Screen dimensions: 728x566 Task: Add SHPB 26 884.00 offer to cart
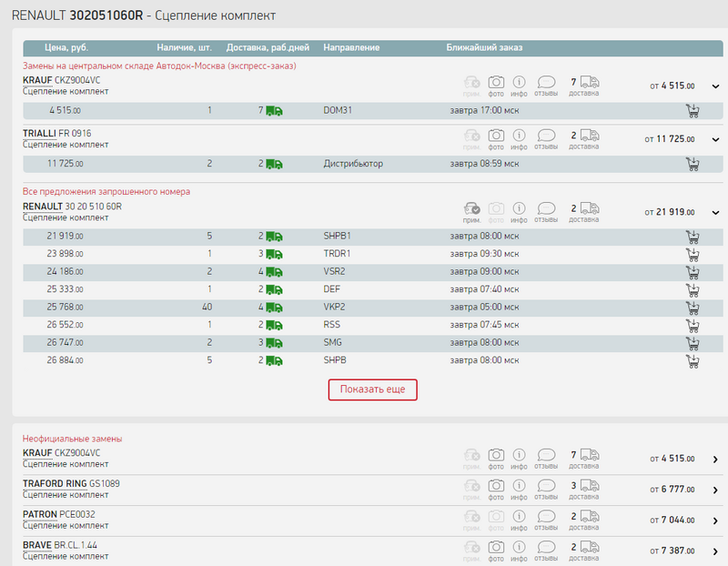click(693, 360)
